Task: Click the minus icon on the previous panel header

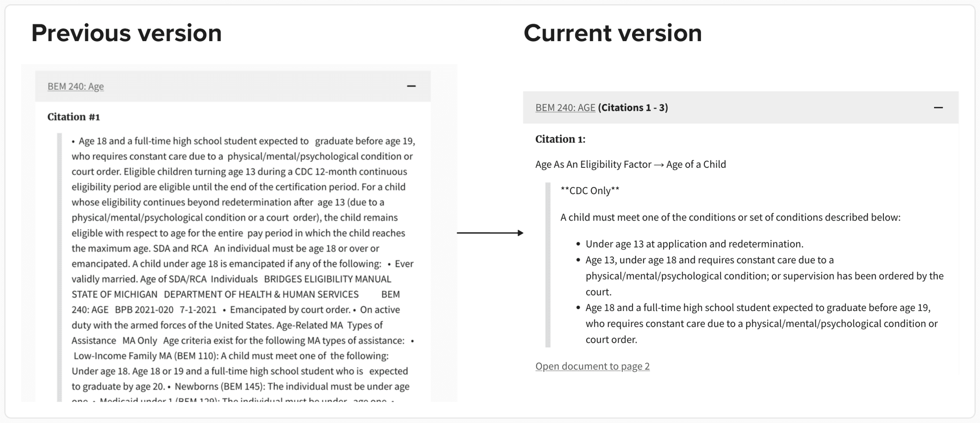Action: click(x=412, y=86)
